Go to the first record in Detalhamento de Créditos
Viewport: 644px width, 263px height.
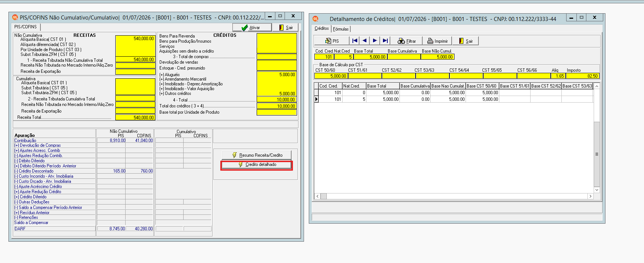coord(355,41)
